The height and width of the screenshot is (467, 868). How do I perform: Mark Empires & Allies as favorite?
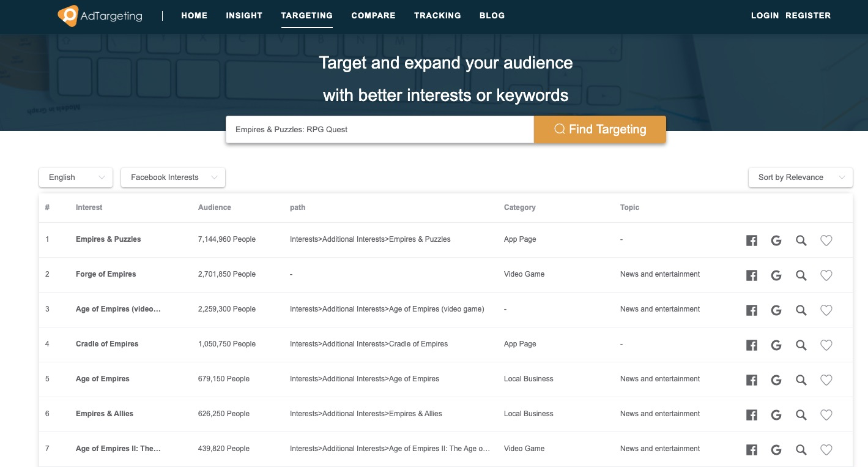(x=826, y=414)
